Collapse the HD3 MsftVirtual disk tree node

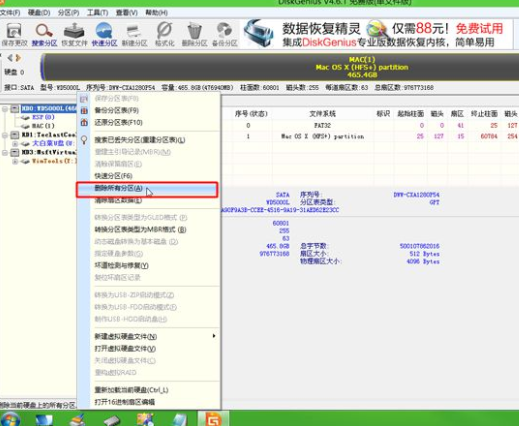click(5, 153)
